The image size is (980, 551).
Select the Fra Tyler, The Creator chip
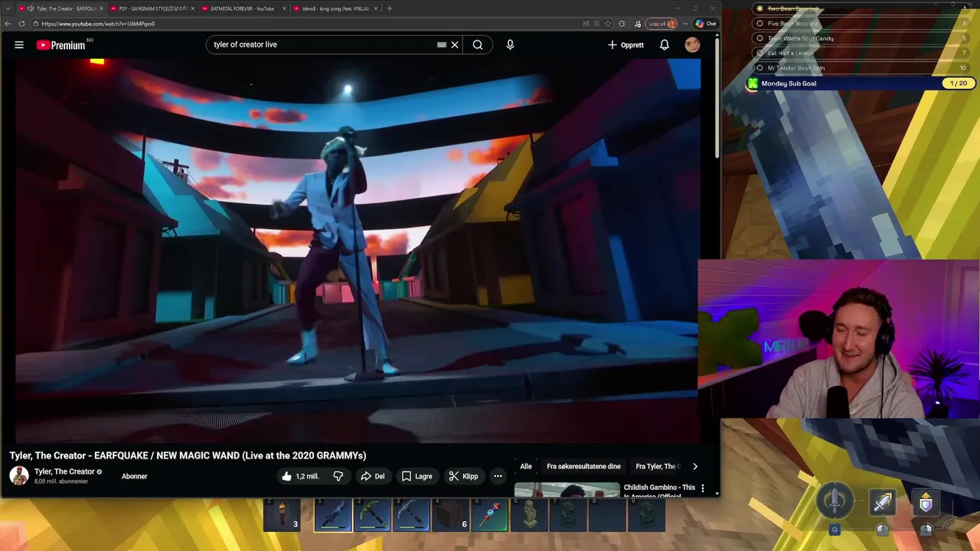pyautogui.click(x=658, y=466)
